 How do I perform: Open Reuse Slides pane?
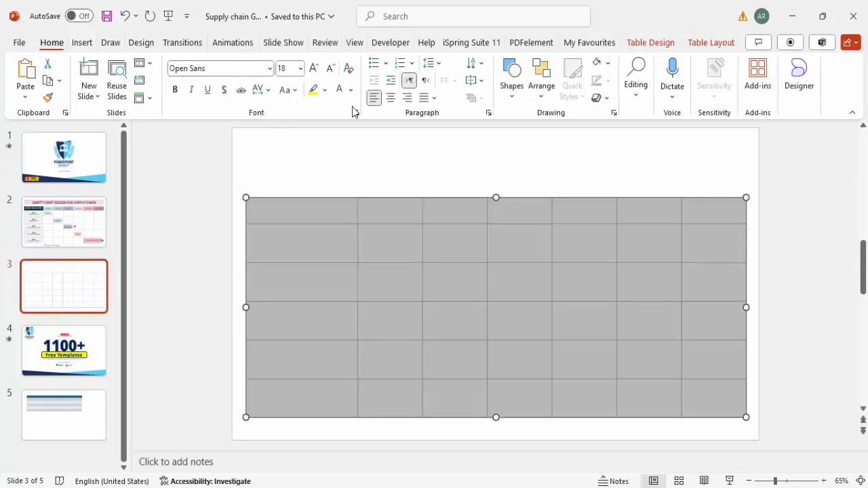click(x=117, y=80)
